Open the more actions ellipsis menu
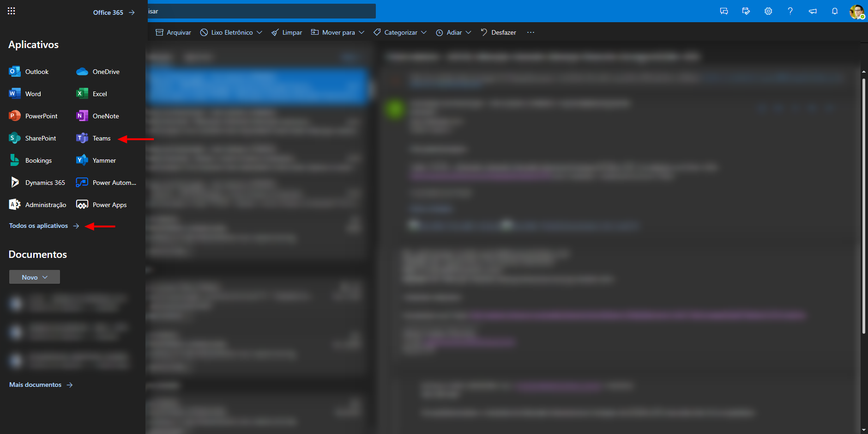Image resolution: width=868 pixels, height=434 pixels. point(530,32)
